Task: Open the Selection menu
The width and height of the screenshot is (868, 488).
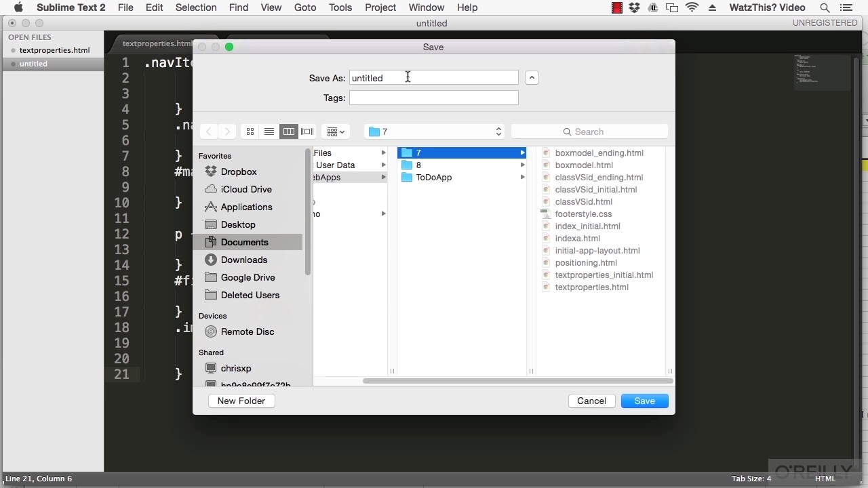Action: pos(196,7)
